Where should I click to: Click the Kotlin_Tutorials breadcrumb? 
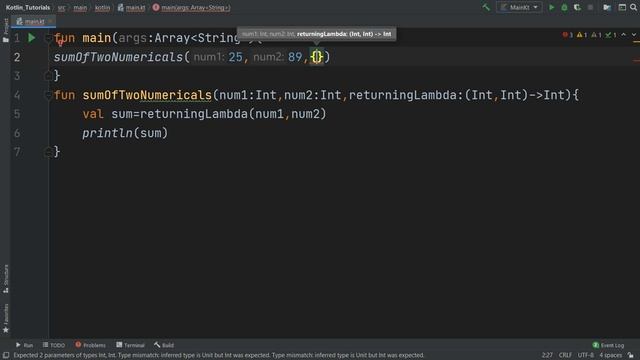click(x=28, y=7)
